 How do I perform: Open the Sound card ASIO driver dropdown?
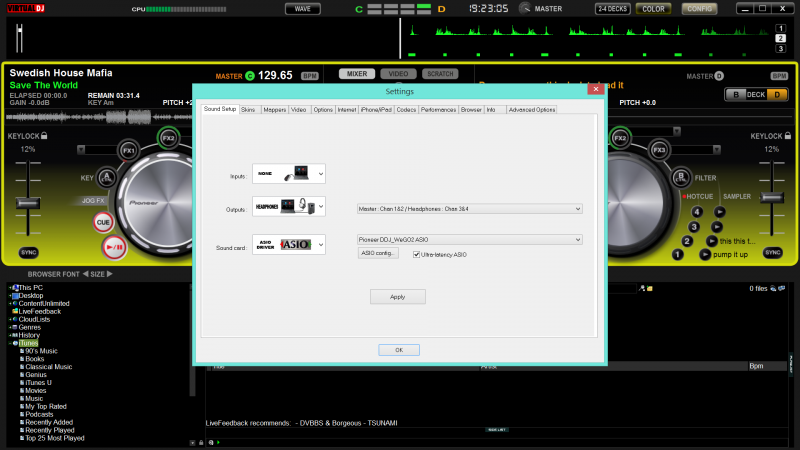[x=289, y=244]
